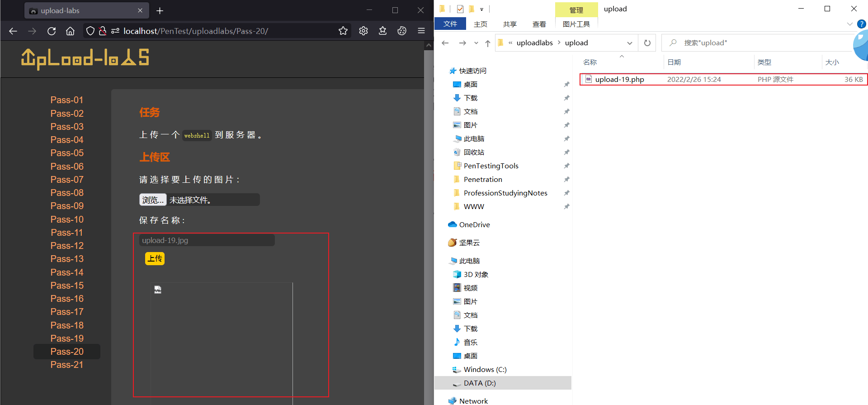Open the Pass-19 link
868x405 pixels.
tap(67, 338)
